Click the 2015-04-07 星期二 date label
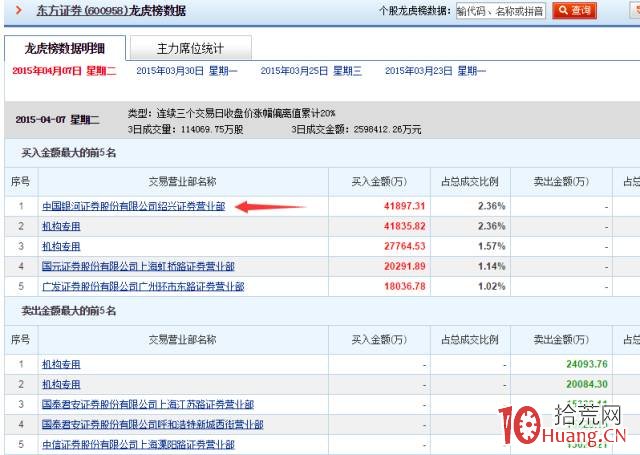This screenshot has height=455, width=640. pos(57,120)
